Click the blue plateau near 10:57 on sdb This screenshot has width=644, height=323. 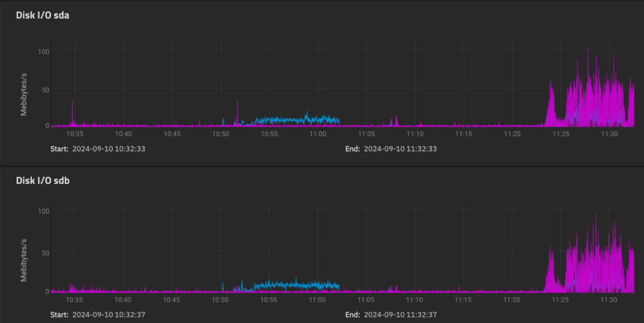(x=289, y=285)
